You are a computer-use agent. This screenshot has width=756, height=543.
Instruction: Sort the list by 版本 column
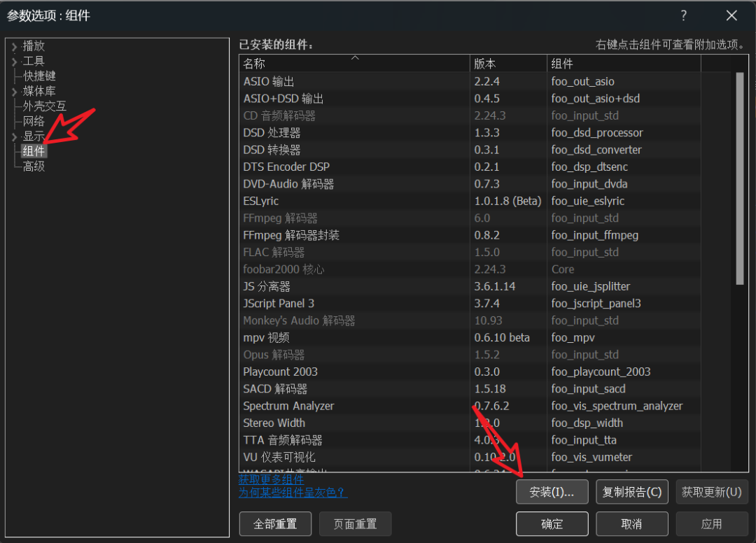coord(507,64)
